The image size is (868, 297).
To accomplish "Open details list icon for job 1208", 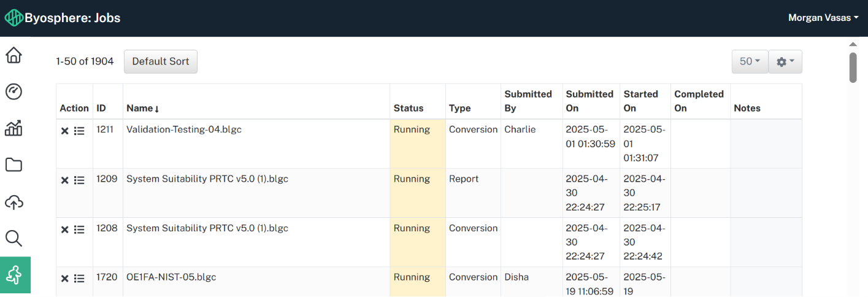I will [x=79, y=229].
